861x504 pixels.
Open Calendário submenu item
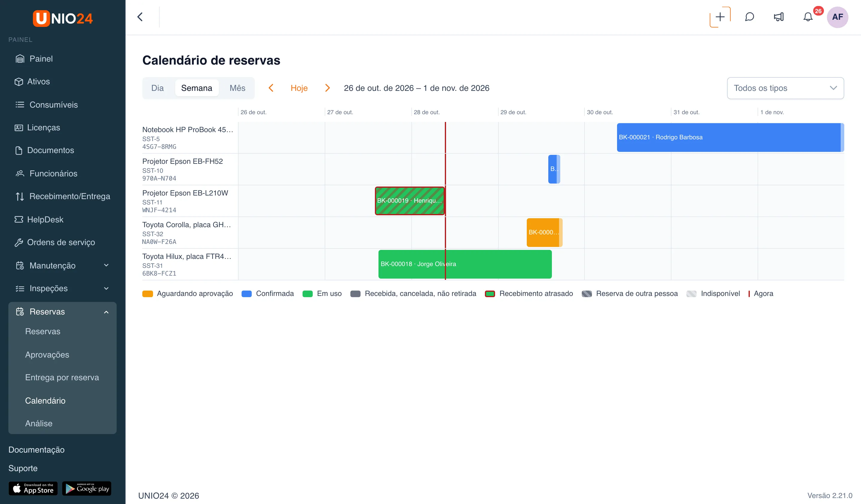tap(45, 401)
